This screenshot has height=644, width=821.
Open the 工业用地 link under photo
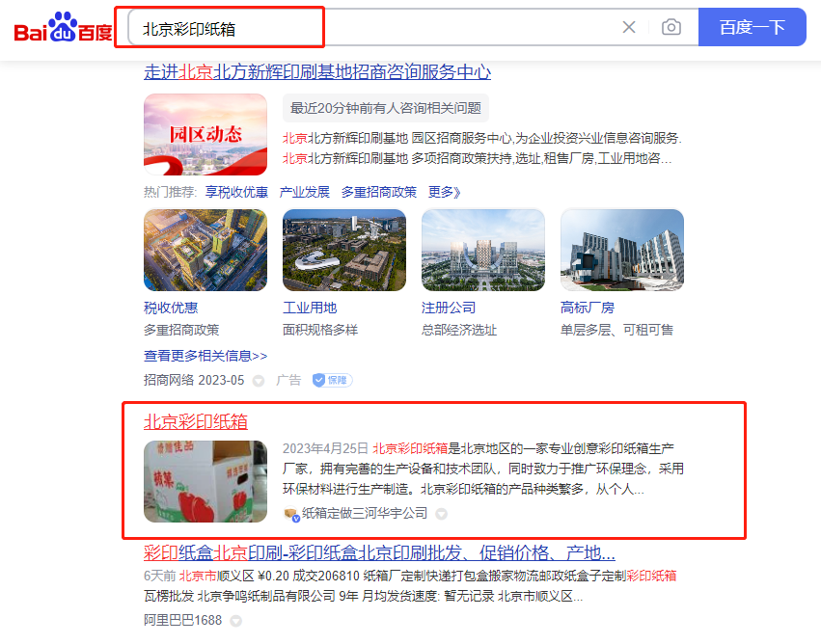click(x=310, y=308)
